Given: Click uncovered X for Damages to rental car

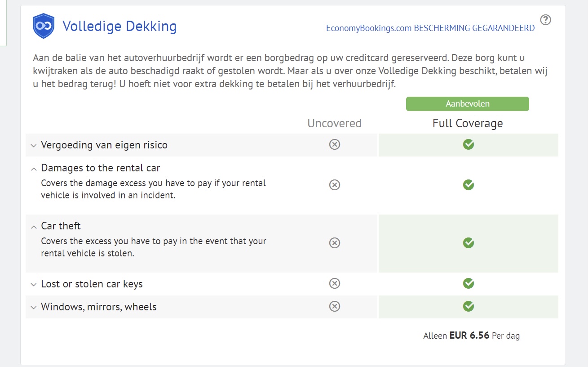Looking at the screenshot, I should pyautogui.click(x=334, y=185).
